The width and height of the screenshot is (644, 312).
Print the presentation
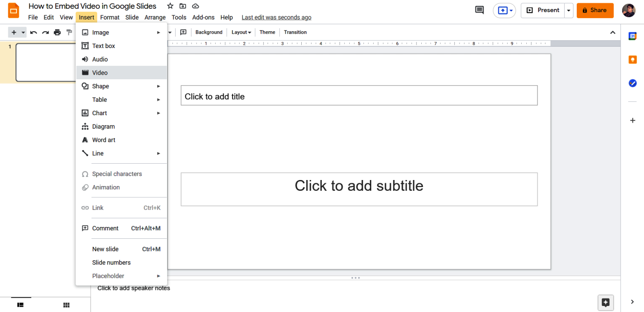click(57, 32)
